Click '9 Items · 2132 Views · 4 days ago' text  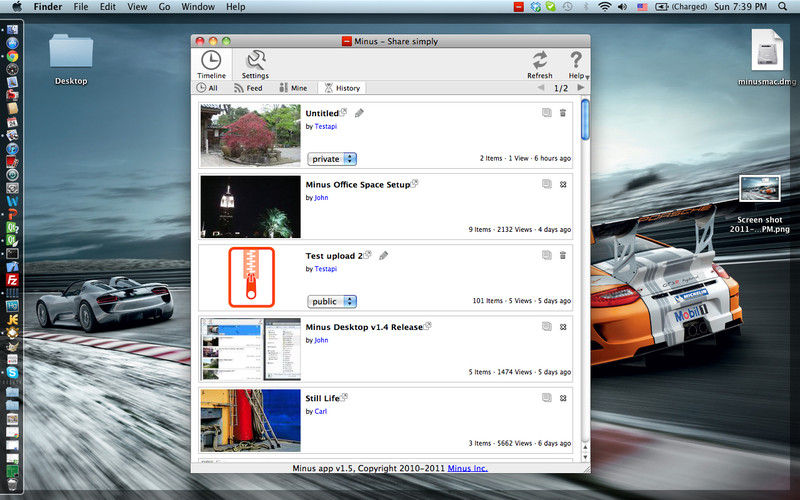pos(519,230)
